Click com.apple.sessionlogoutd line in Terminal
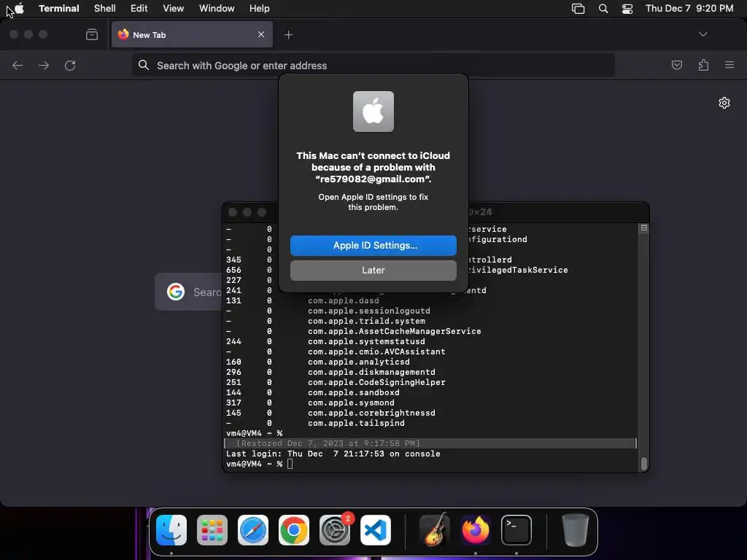747x560 pixels. tap(368, 311)
